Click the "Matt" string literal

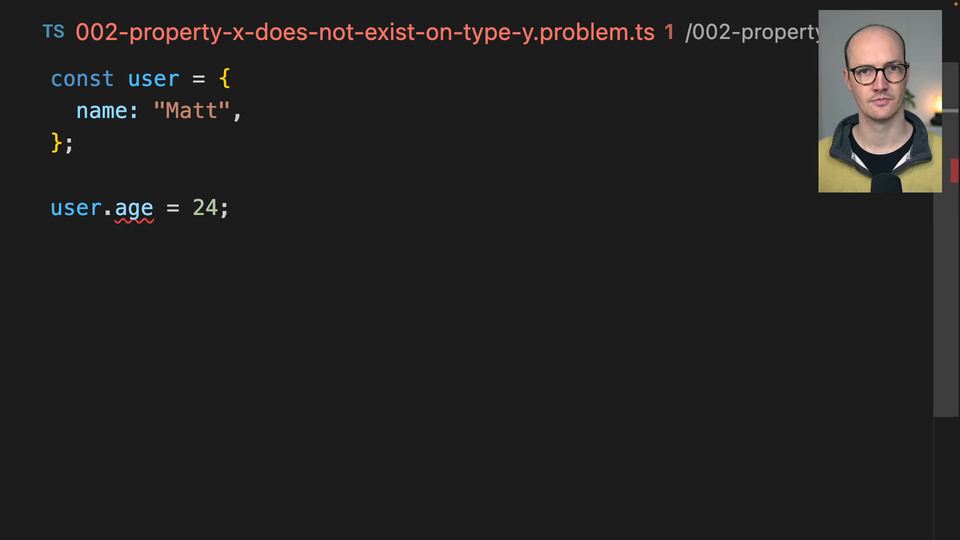tap(192, 110)
